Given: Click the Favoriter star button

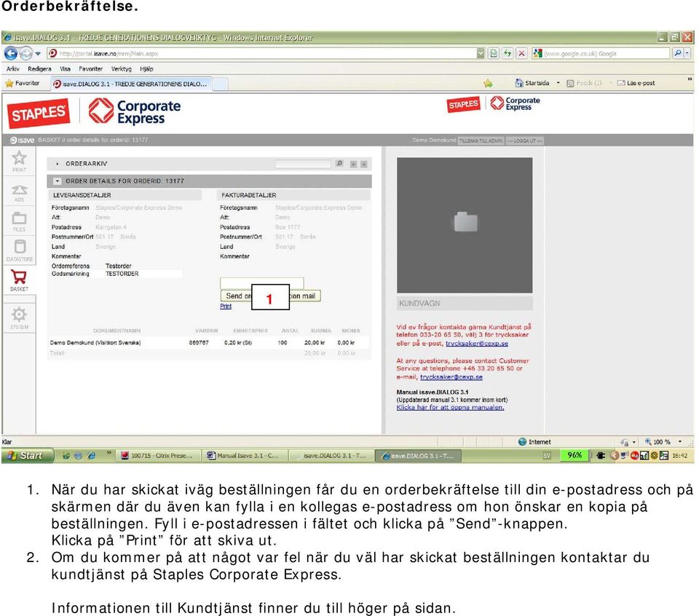Looking at the screenshot, I should click(22, 83).
